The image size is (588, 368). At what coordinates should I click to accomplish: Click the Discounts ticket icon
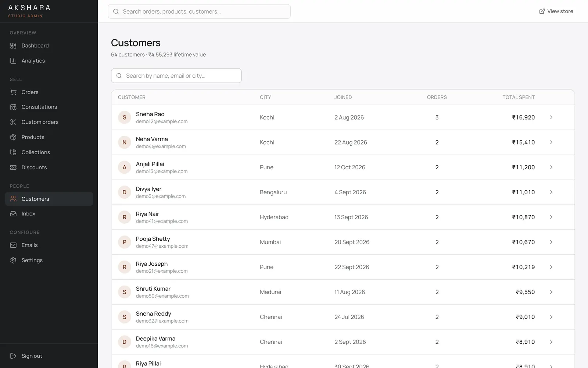tap(13, 167)
